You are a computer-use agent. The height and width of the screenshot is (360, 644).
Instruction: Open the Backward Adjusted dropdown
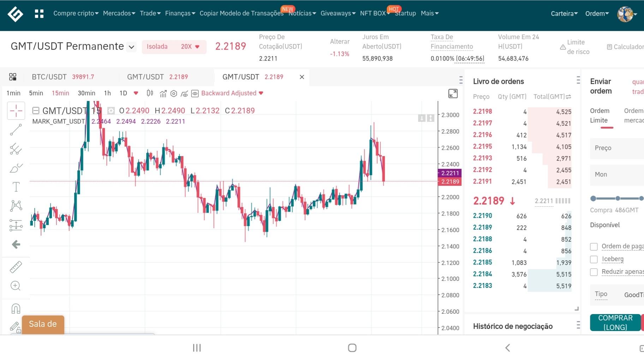pyautogui.click(x=232, y=93)
